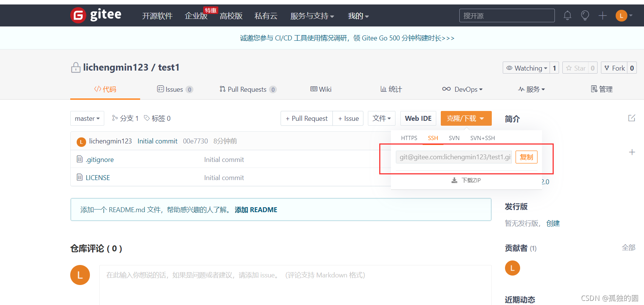The height and width of the screenshot is (305, 644).
Task: Select the Issues tab
Action: (175, 89)
